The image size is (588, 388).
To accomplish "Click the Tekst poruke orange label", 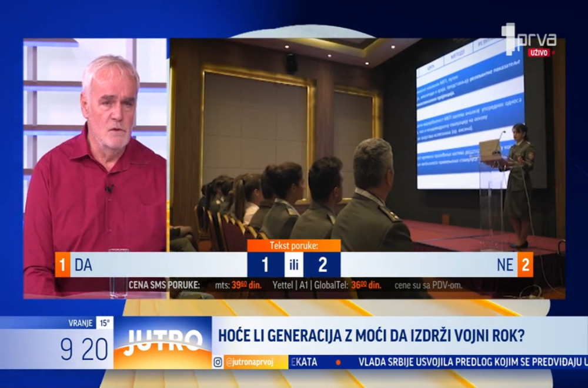I will click(293, 246).
